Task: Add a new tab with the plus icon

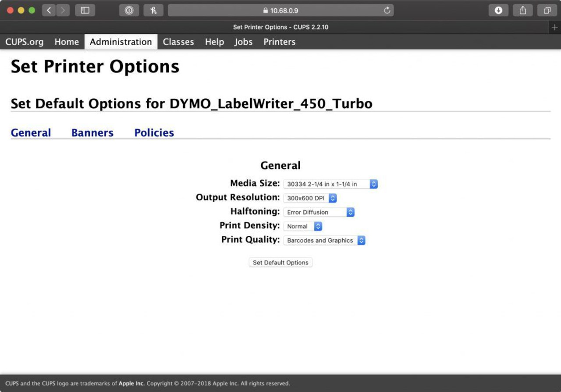Action: pos(555,27)
